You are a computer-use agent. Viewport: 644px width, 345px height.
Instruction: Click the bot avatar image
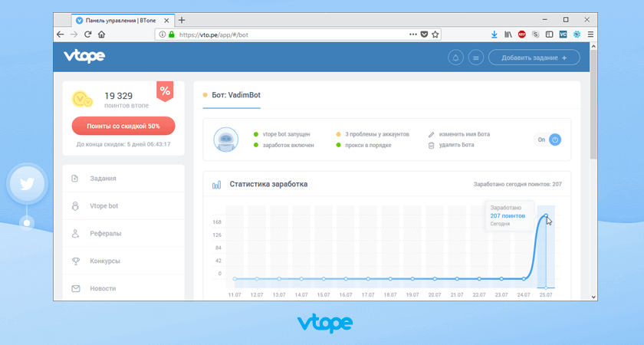click(226, 140)
